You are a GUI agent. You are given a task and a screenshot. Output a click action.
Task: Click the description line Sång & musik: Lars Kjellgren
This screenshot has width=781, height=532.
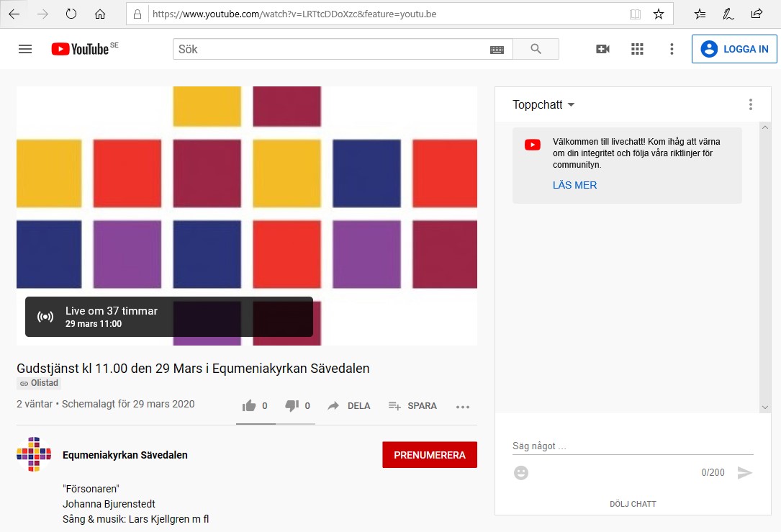(136, 519)
